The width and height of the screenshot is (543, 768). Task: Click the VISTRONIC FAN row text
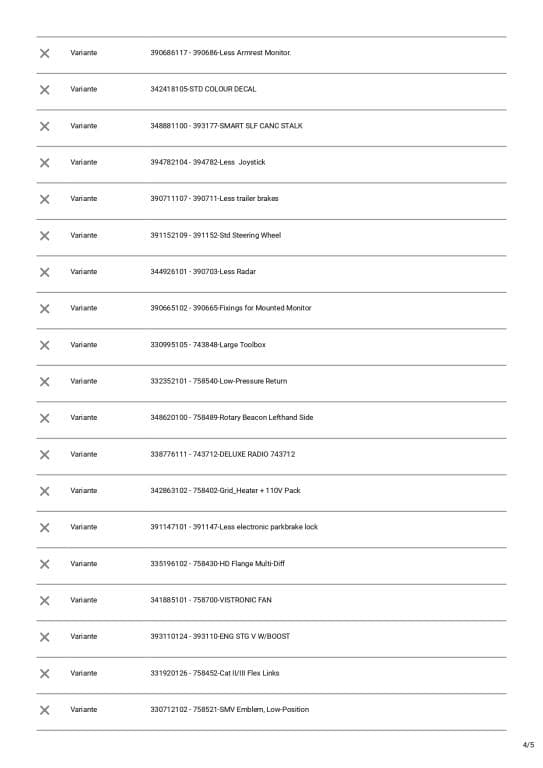tap(211, 600)
